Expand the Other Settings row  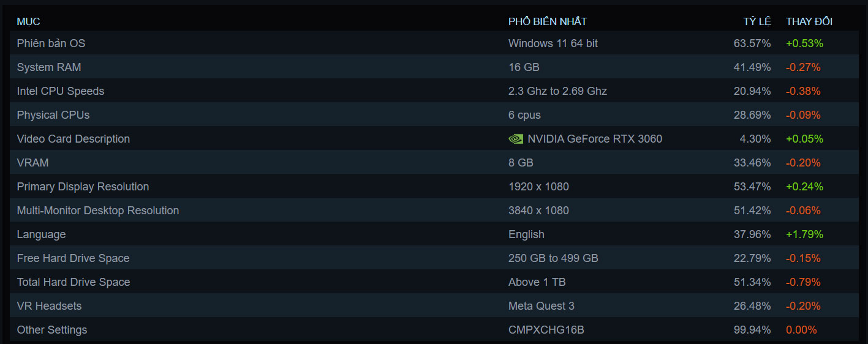(52, 330)
